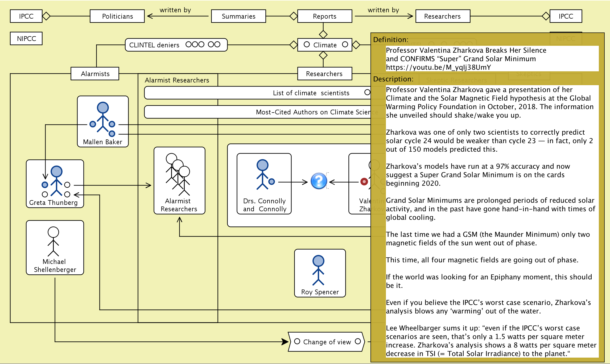Viewport: 610px width, 364px height.
Task: Click the Politicians box
Action: tap(117, 16)
